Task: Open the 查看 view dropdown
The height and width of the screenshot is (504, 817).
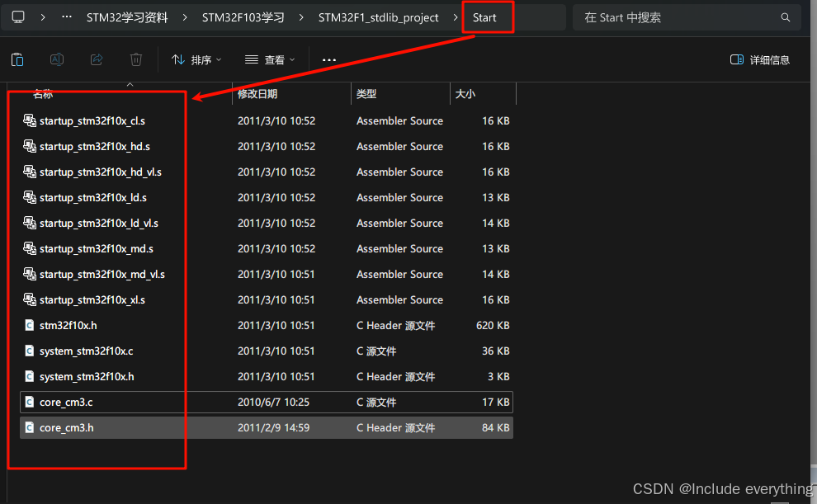Action: [x=270, y=60]
